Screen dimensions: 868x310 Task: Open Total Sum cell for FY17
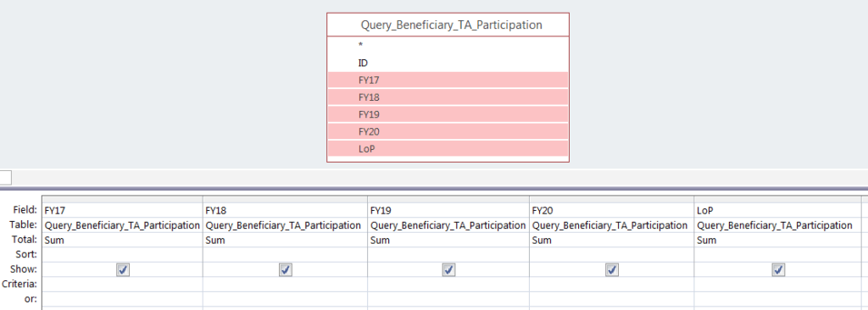coord(122,241)
